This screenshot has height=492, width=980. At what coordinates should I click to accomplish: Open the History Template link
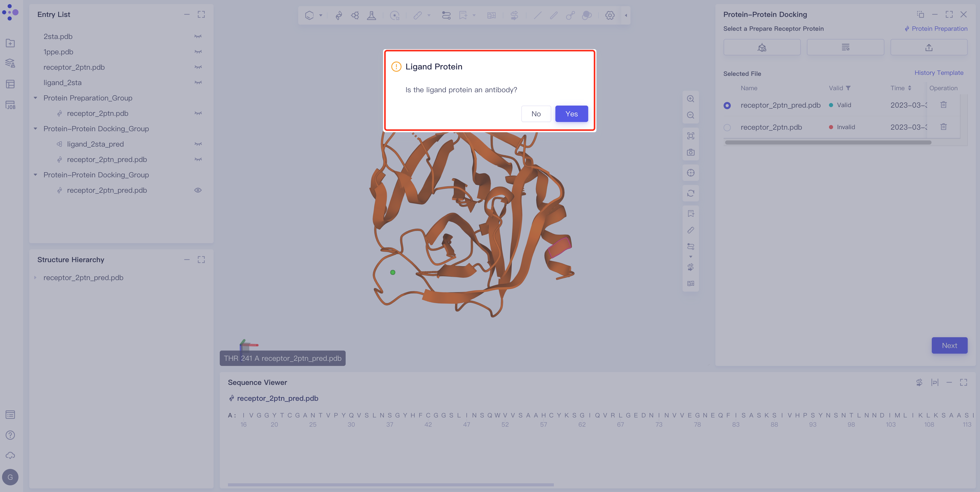pyautogui.click(x=939, y=73)
